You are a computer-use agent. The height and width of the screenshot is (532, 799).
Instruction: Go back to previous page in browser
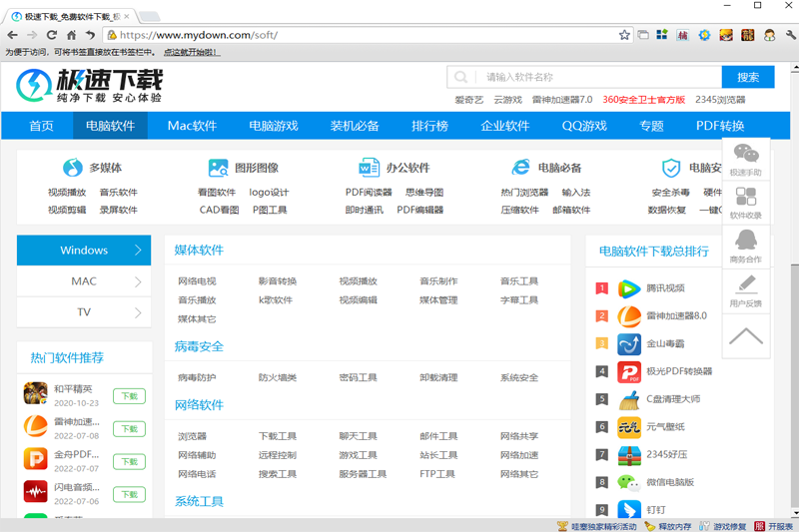(13, 35)
